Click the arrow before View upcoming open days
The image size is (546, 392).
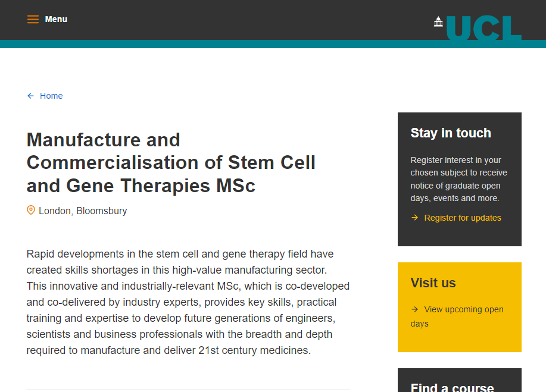pos(415,309)
